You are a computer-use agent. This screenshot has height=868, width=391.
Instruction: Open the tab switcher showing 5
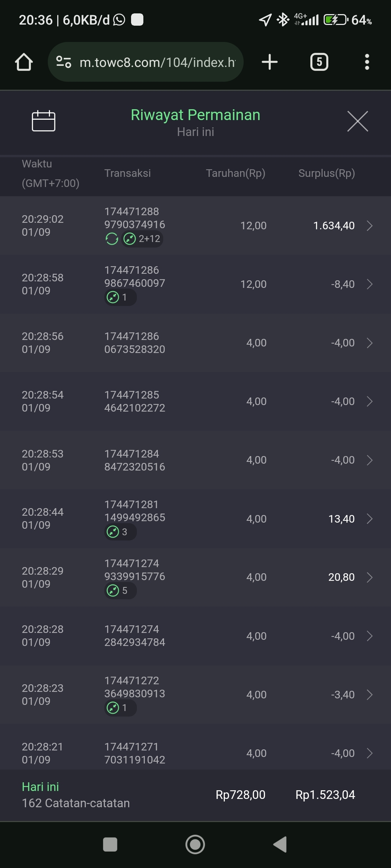coord(319,62)
